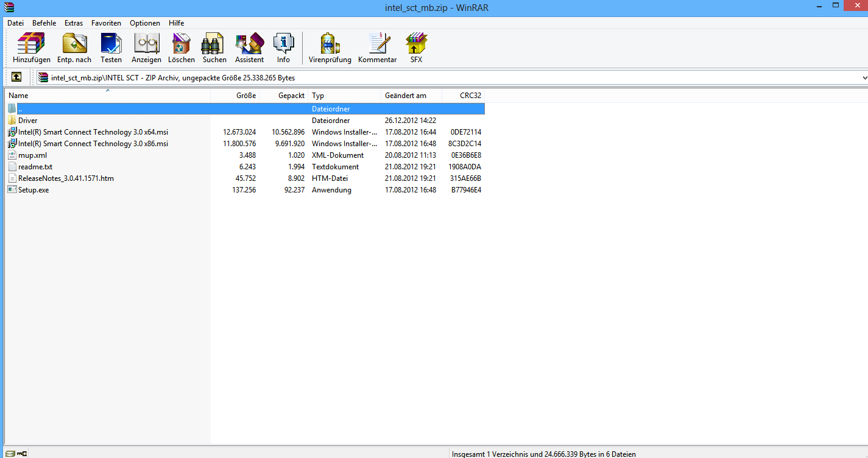The height and width of the screenshot is (458, 868).
Task: Click size value 12.673.024
Action: pyautogui.click(x=239, y=132)
